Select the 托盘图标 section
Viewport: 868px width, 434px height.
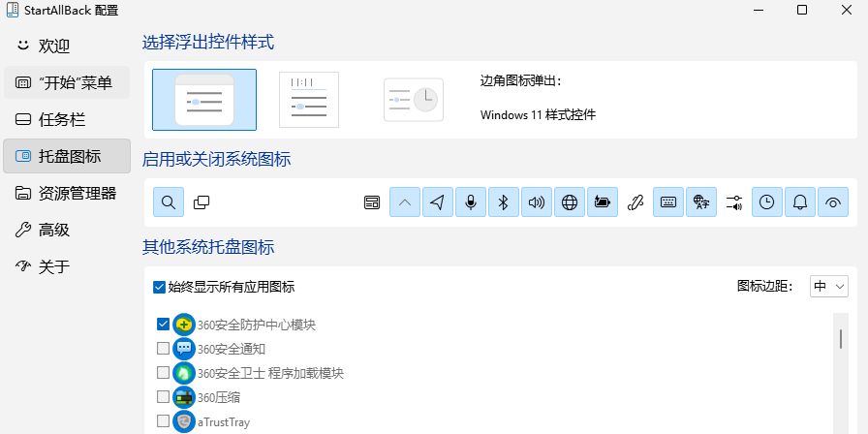tap(67, 156)
